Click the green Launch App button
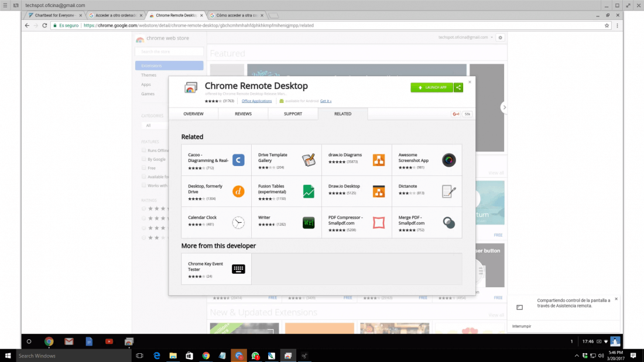Viewport: 644px width, 362px height. (x=431, y=87)
